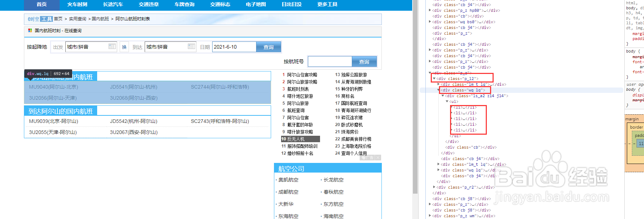Open the 日出日没 navigation item
Image resolution: width=644 pixels, height=219 pixels.
(x=291, y=5)
